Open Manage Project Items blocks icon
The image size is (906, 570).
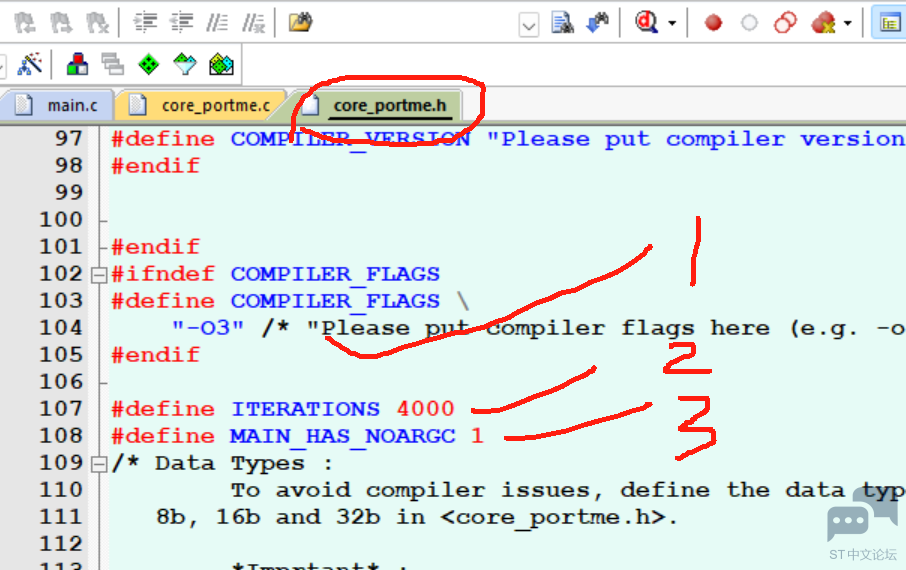tap(77, 64)
